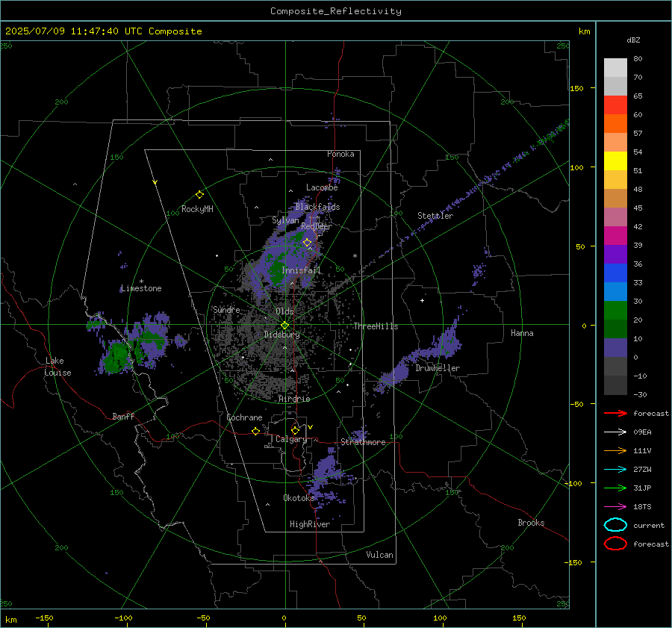672x628 pixels.
Task: Click the Drumheller town label
Action: pyautogui.click(x=438, y=368)
